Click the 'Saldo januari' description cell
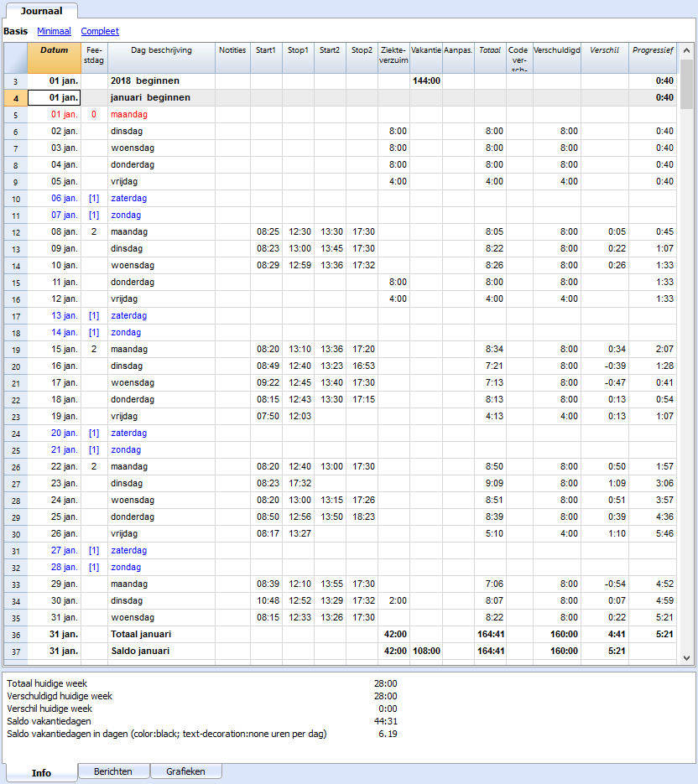 coord(162,651)
